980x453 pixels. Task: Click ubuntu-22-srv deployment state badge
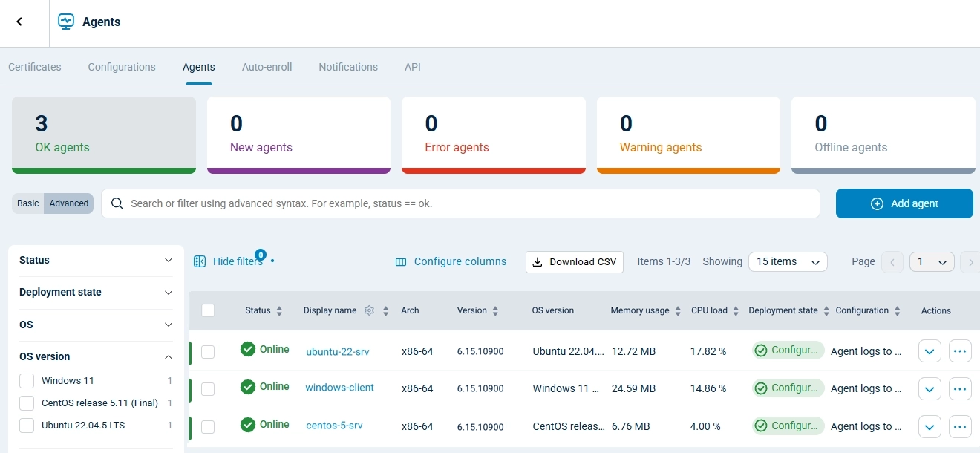(788, 351)
